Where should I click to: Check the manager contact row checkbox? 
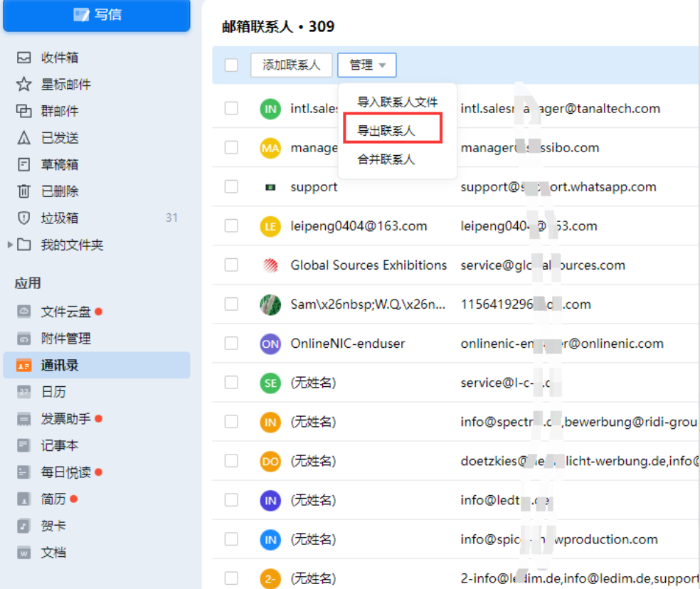point(231,147)
